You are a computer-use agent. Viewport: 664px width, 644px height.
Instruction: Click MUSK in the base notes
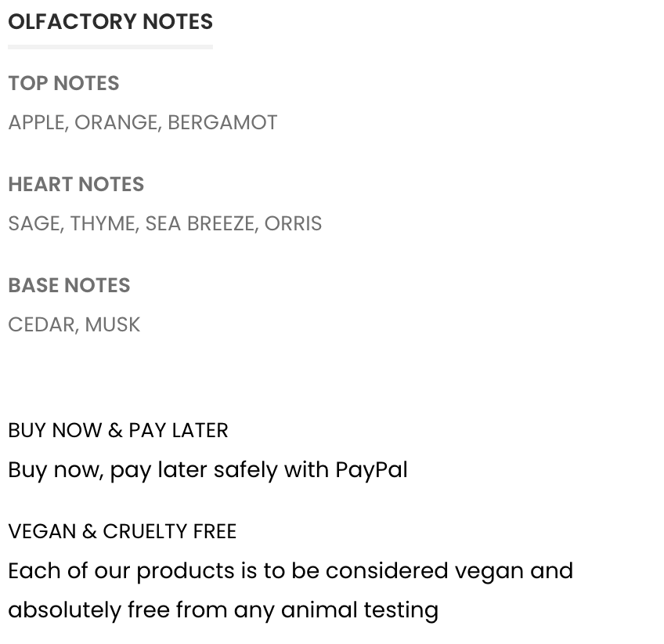click(112, 324)
